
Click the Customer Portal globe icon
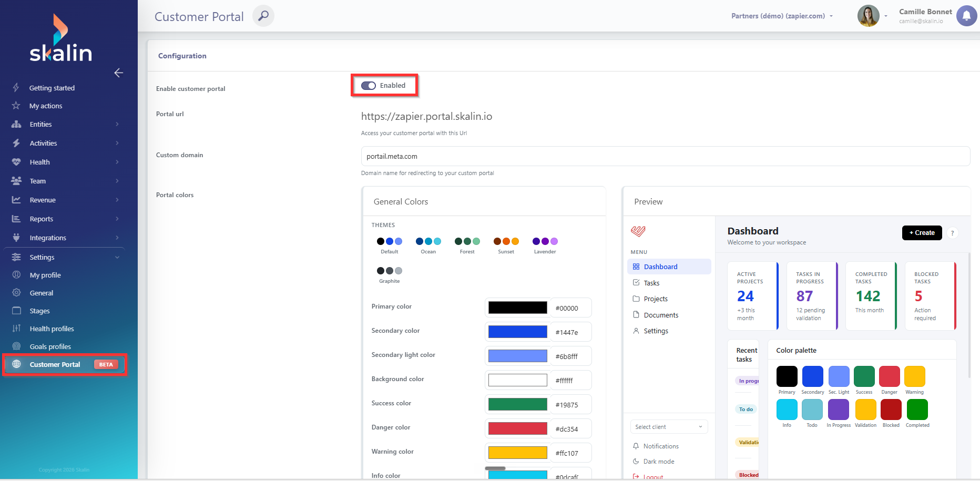(16, 364)
